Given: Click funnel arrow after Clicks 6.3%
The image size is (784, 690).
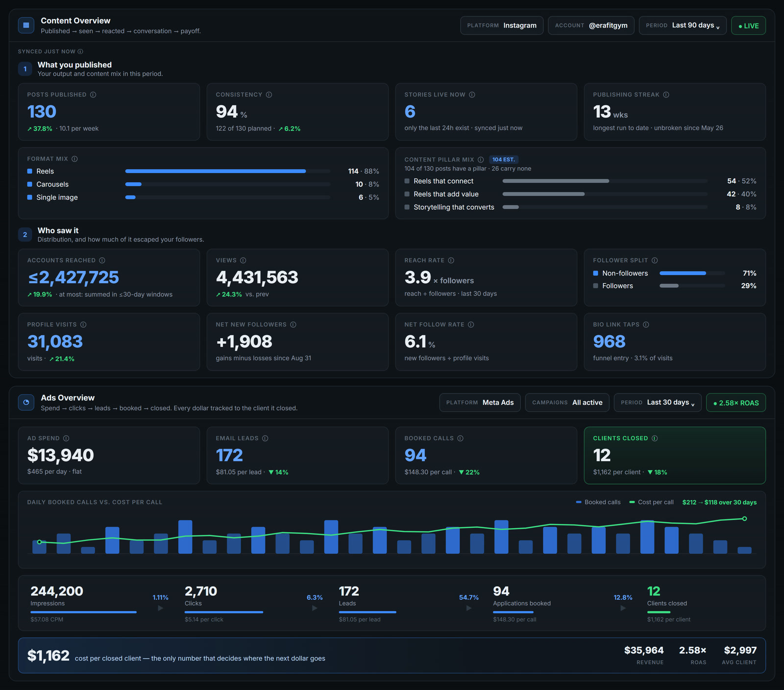Looking at the screenshot, I should tap(315, 608).
